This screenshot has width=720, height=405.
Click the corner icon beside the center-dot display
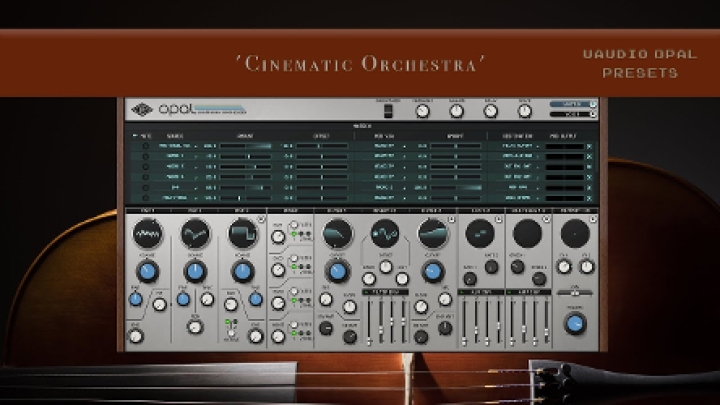point(593,219)
